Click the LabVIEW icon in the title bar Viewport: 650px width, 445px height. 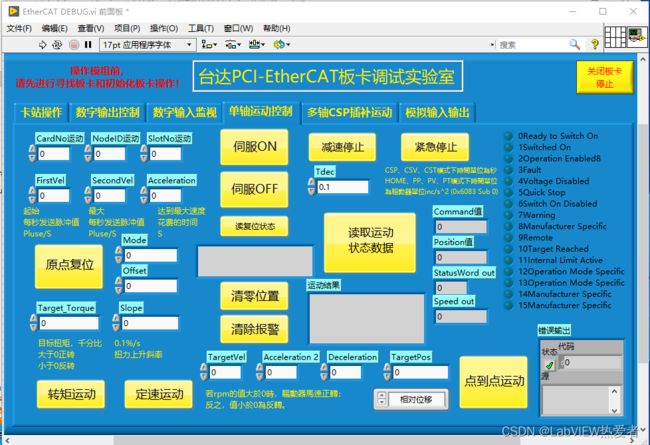click(14, 11)
